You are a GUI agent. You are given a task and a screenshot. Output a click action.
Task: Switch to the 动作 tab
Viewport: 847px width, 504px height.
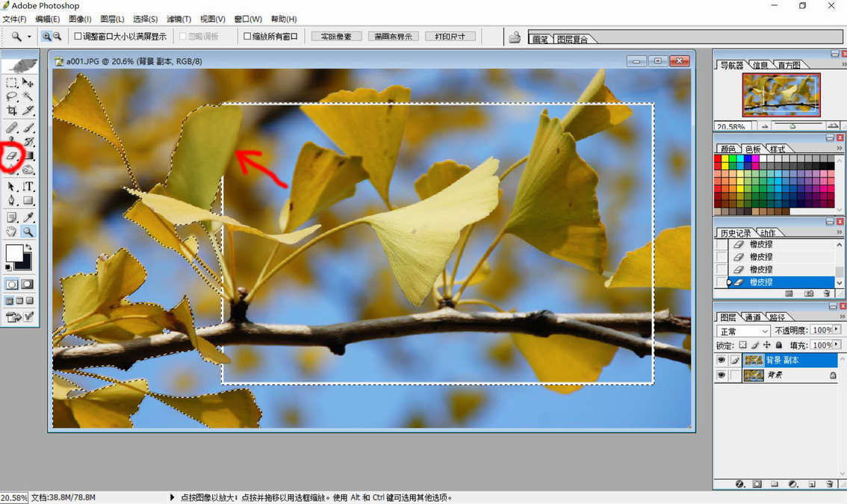pos(768,233)
